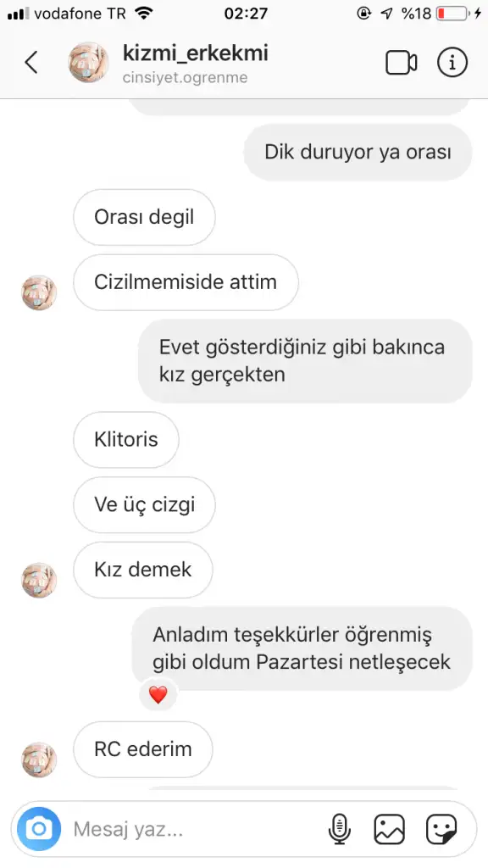
Task: Tap the 'Ve üç cizgi' message bubble
Action: pyautogui.click(x=144, y=505)
